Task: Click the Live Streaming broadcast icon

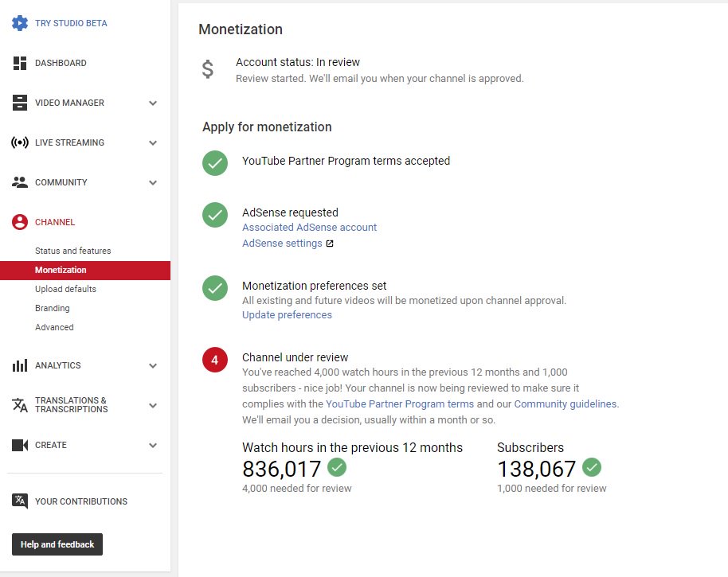Action: coord(19,142)
